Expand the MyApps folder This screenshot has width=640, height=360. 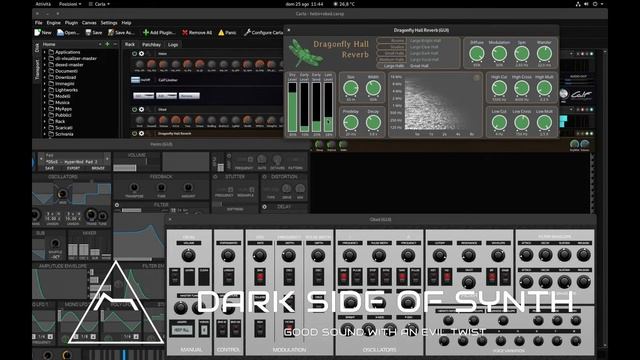pos(45,109)
